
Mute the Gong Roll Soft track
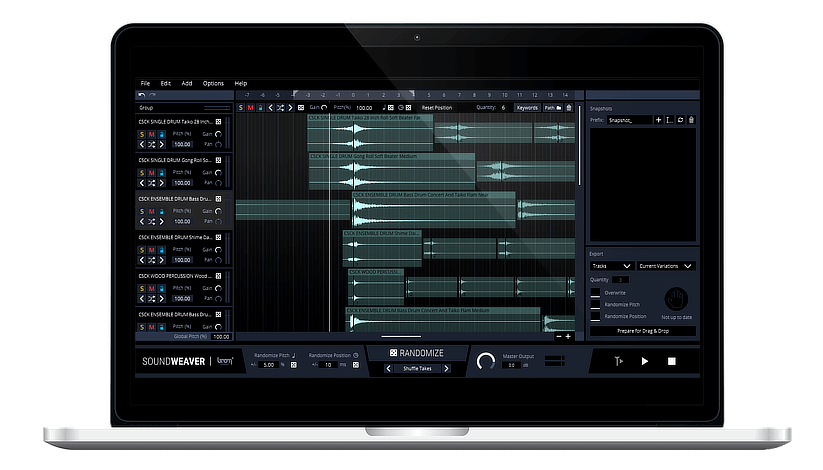pyautogui.click(x=153, y=172)
